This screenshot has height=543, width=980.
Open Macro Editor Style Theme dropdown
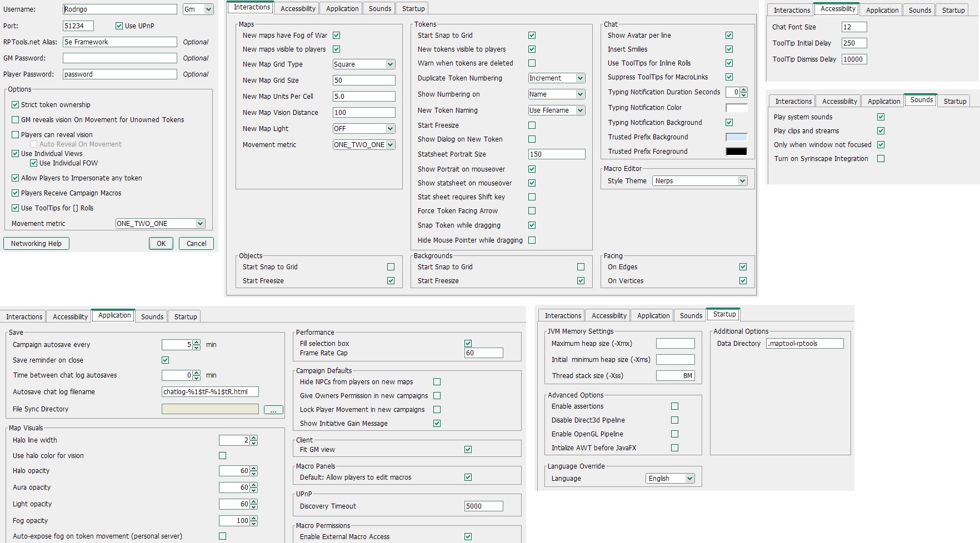point(700,181)
